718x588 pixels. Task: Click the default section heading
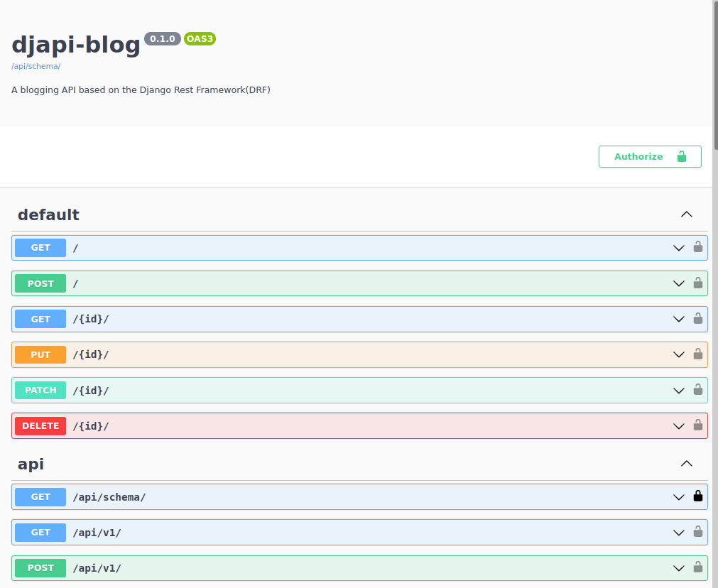click(48, 214)
